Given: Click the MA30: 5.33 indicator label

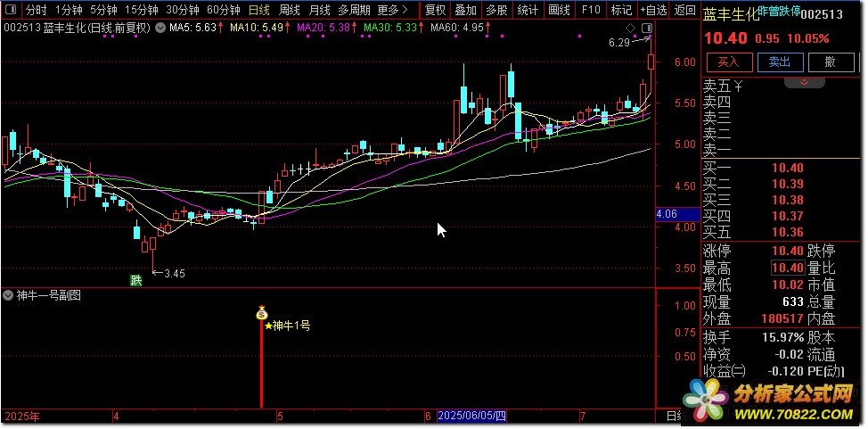Looking at the screenshot, I should click(394, 28).
